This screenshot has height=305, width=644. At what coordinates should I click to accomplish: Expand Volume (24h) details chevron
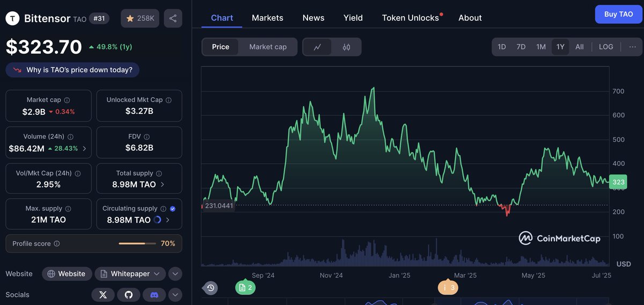(x=84, y=149)
